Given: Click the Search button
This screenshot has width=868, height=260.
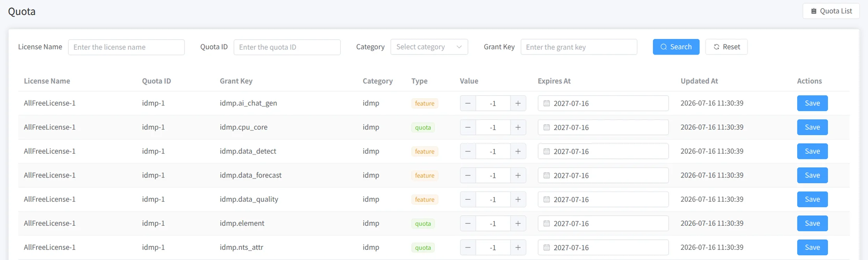Looking at the screenshot, I should pos(676,47).
